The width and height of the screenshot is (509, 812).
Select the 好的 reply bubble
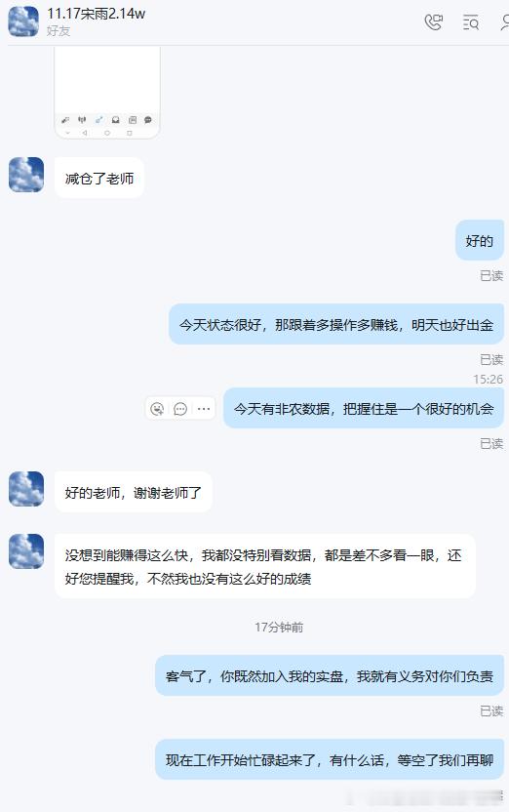pos(480,240)
